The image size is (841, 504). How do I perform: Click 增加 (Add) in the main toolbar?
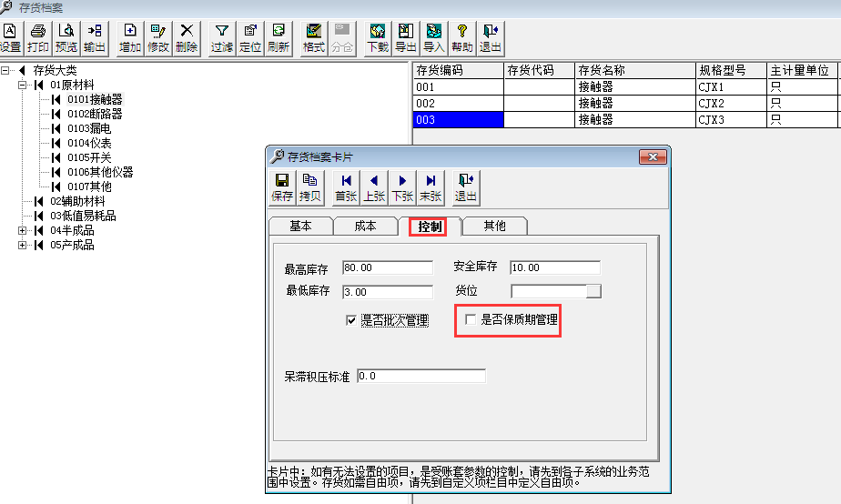point(130,38)
